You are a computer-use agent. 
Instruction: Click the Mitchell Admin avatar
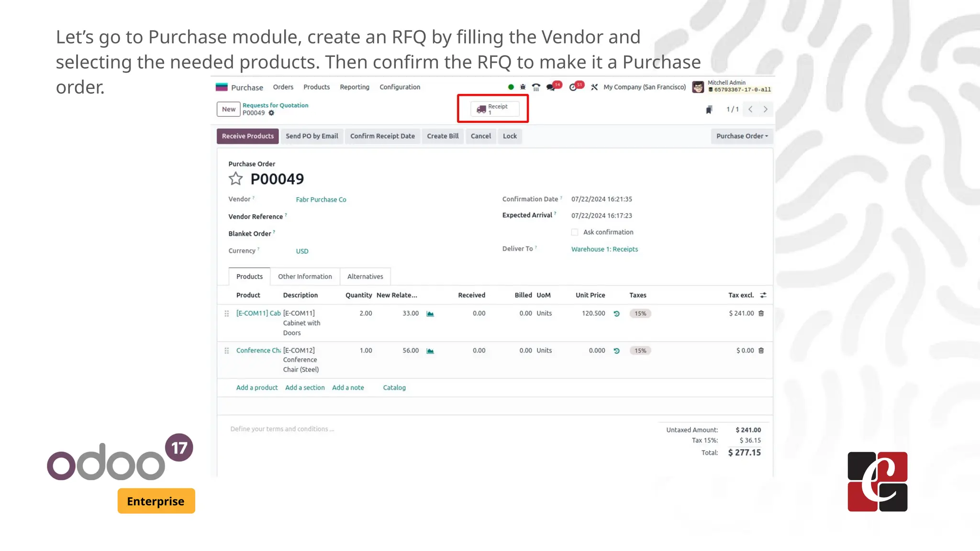pyautogui.click(x=698, y=87)
